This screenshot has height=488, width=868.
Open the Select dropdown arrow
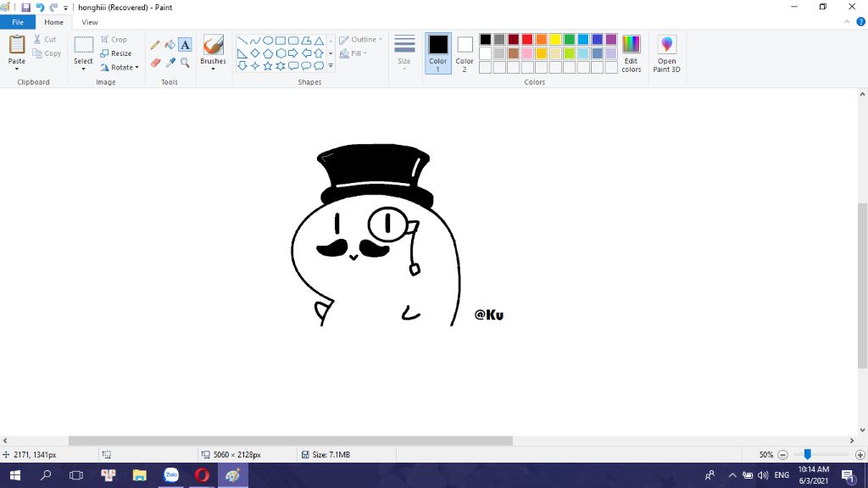[83, 69]
